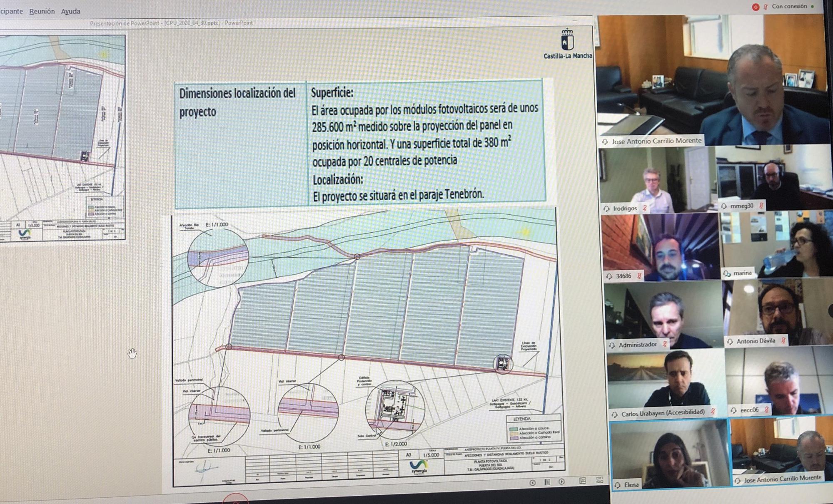Open the slide menu icon between arrows
Image resolution: width=833 pixels, height=504 pixels.
(x=547, y=482)
